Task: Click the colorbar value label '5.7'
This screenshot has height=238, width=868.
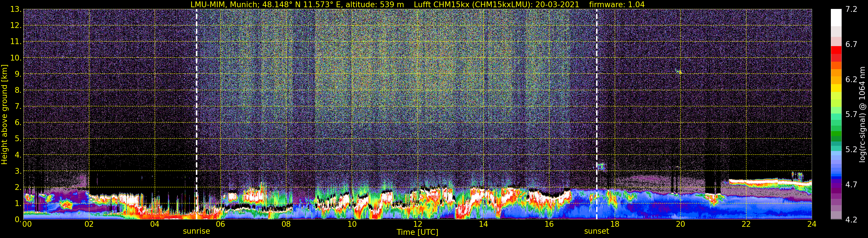Action: (851, 114)
